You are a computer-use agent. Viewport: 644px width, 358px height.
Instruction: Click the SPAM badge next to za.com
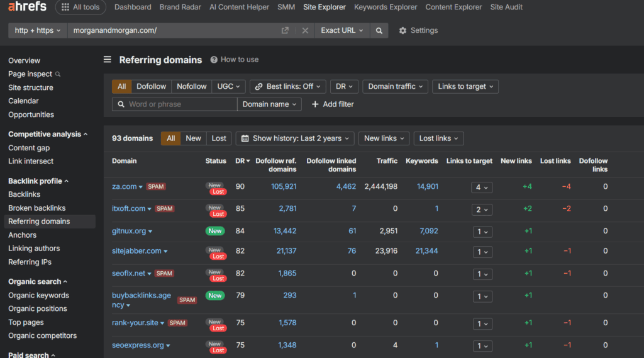pyautogui.click(x=156, y=187)
